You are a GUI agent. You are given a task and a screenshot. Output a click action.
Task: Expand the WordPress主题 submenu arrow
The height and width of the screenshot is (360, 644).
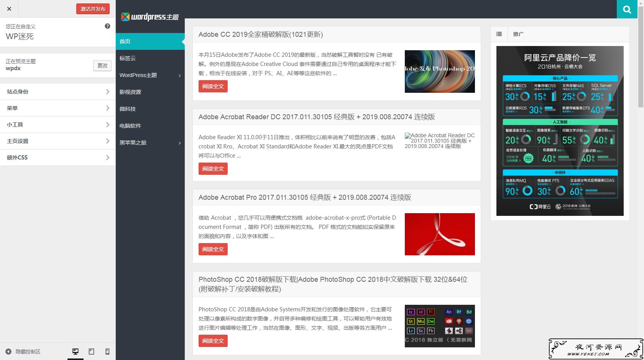point(180,76)
